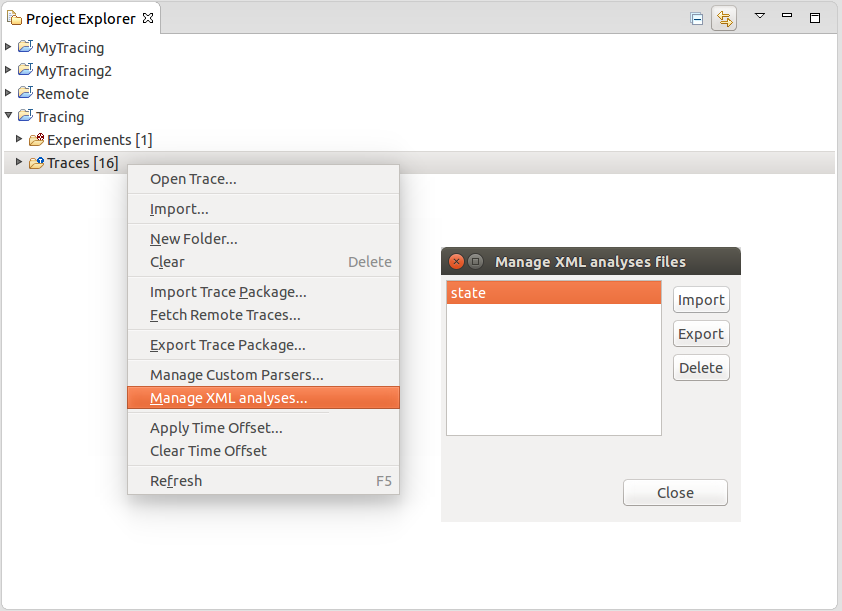Screen dimensions: 842x611
Task: Click the Collapse All toolbar icon
Action: [696, 18]
